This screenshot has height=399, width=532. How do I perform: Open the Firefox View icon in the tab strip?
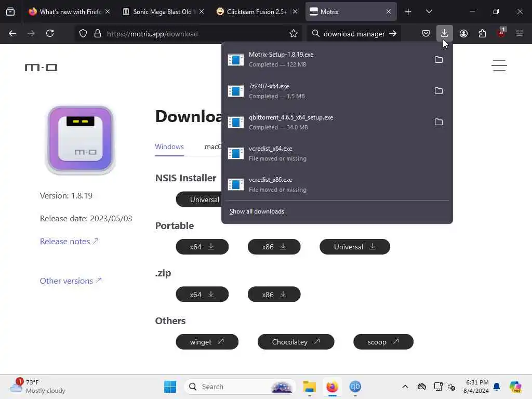pos(10,12)
